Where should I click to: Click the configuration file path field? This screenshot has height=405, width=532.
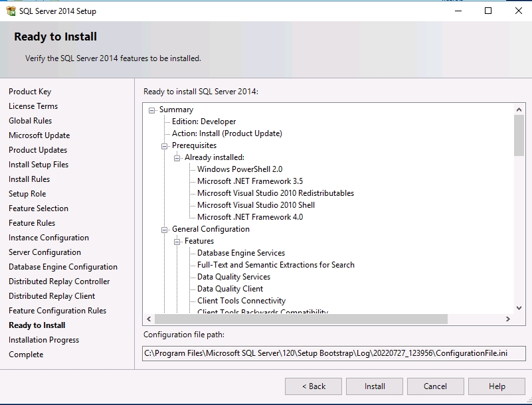coord(334,353)
